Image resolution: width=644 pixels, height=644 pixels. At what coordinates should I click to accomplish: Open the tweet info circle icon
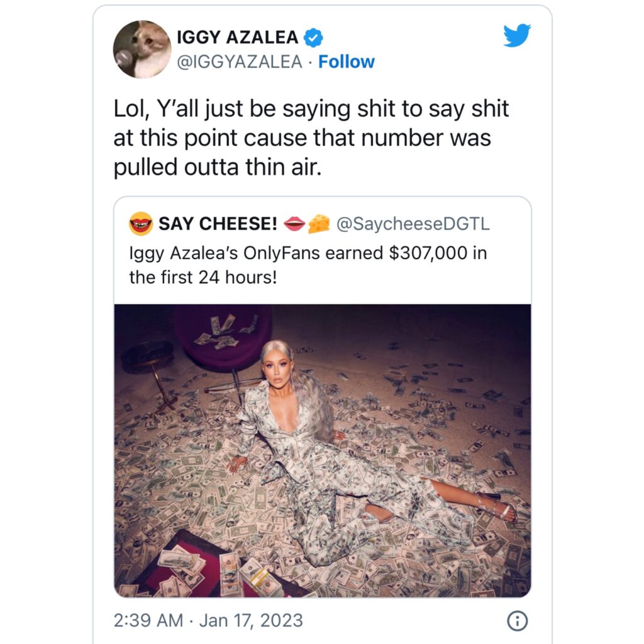tap(517, 621)
